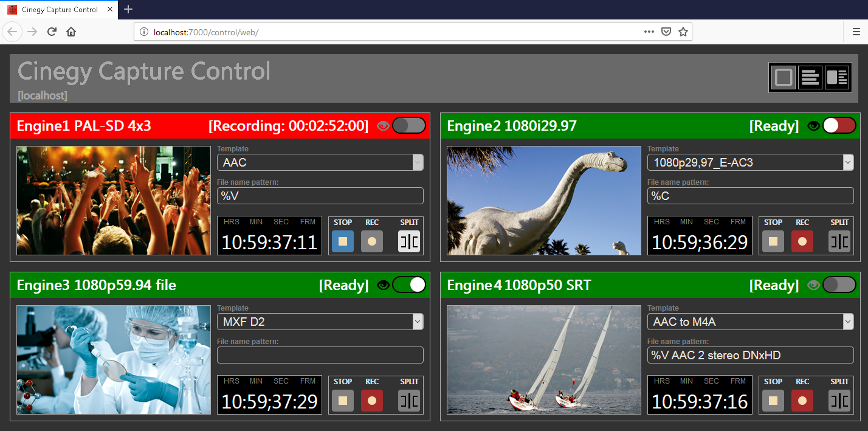
Task: Select the single view layout icon
Action: click(783, 77)
